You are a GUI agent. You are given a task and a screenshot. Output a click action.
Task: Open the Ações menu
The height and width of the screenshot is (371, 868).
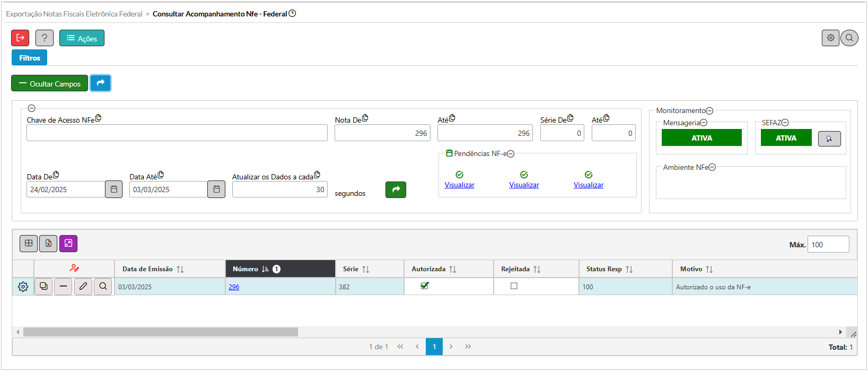(82, 38)
